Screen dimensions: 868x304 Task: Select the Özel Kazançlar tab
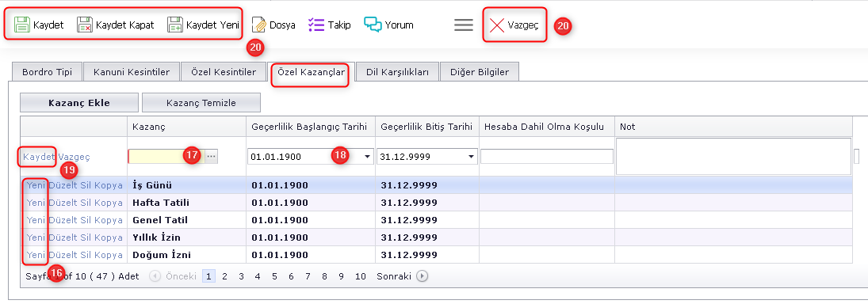[311, 72]
